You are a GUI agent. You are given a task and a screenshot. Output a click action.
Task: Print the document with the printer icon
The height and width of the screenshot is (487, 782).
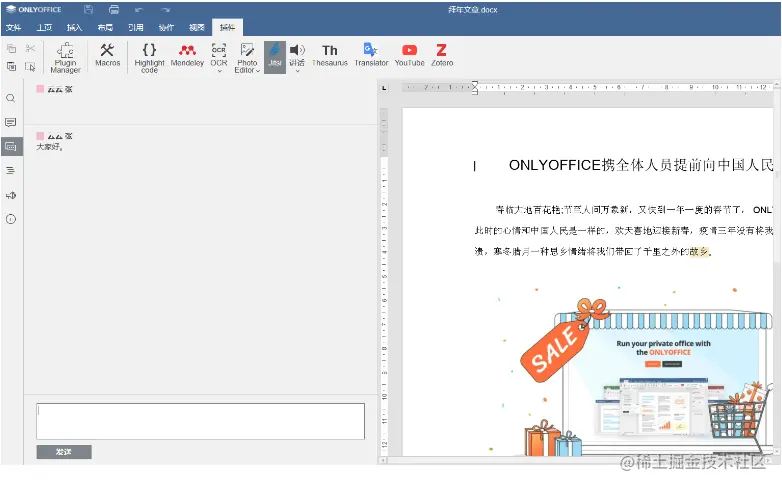pos(114,9)
